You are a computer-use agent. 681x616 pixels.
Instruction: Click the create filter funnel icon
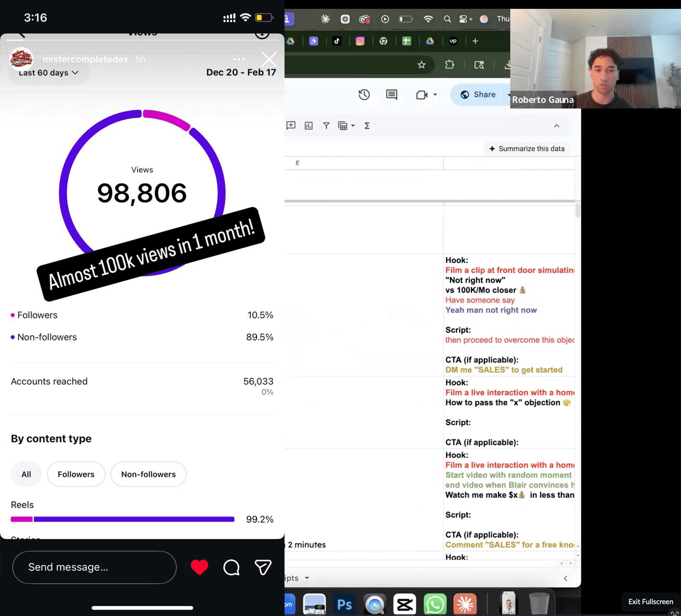coord(326,126)
